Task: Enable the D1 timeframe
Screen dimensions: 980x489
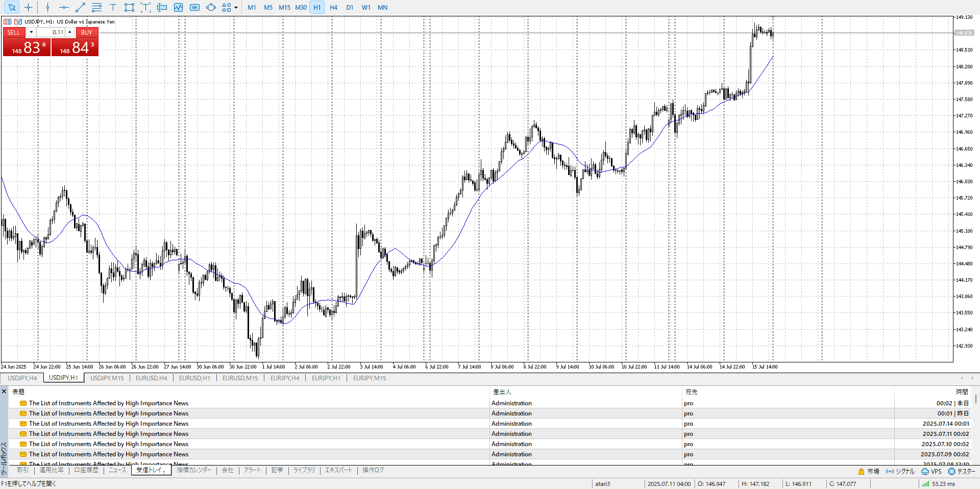Action: point(350,7)
